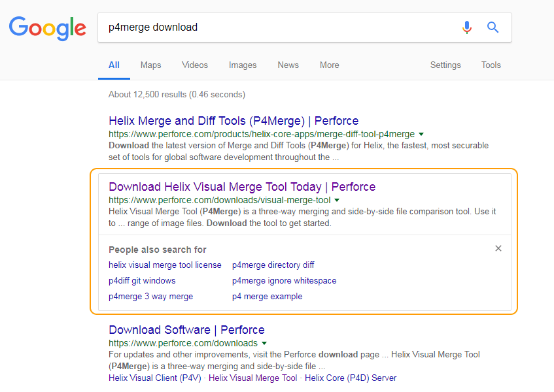The width and height of the screenshot is (554, 392).
Task: Expand dropdown arrow next to merge-diff-tool-p4merge URL
Action: point(421,134)
